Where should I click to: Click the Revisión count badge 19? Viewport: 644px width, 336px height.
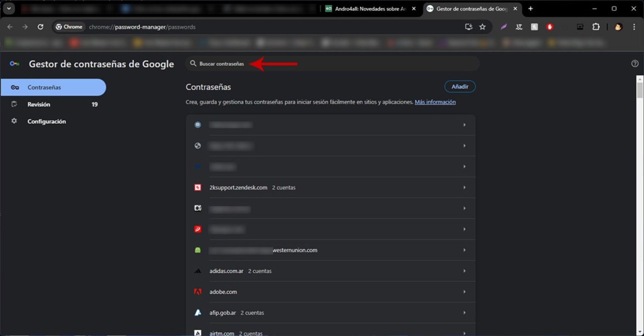click(x=95, y=105)
